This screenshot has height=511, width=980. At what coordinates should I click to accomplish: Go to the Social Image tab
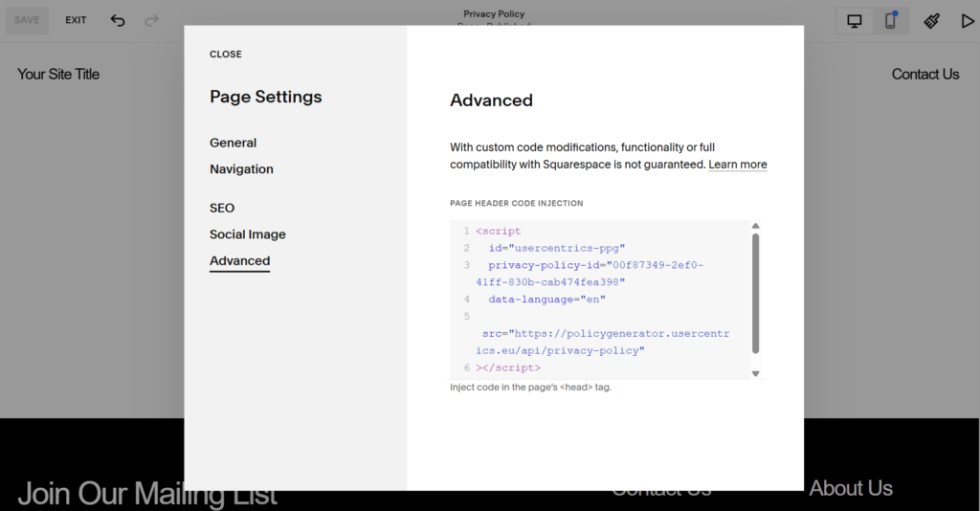[248, 234]
